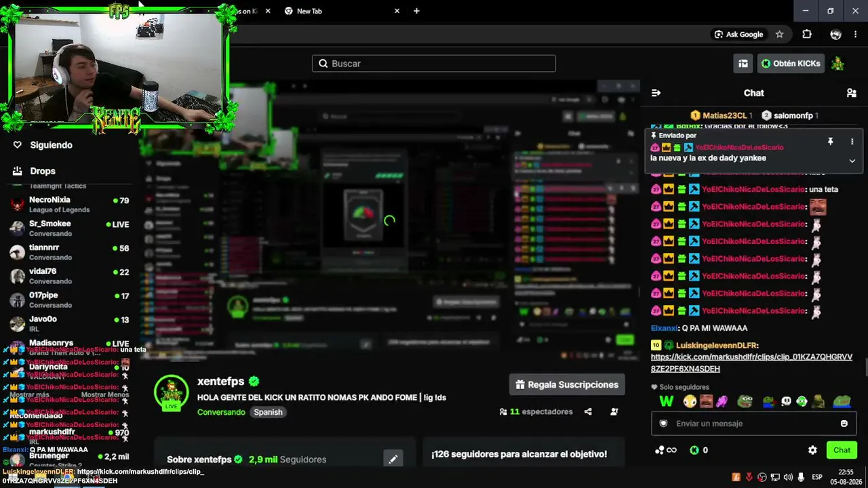Click the follow icon next to share
Screen dimensions: 868x488
(x=614, y=411)
